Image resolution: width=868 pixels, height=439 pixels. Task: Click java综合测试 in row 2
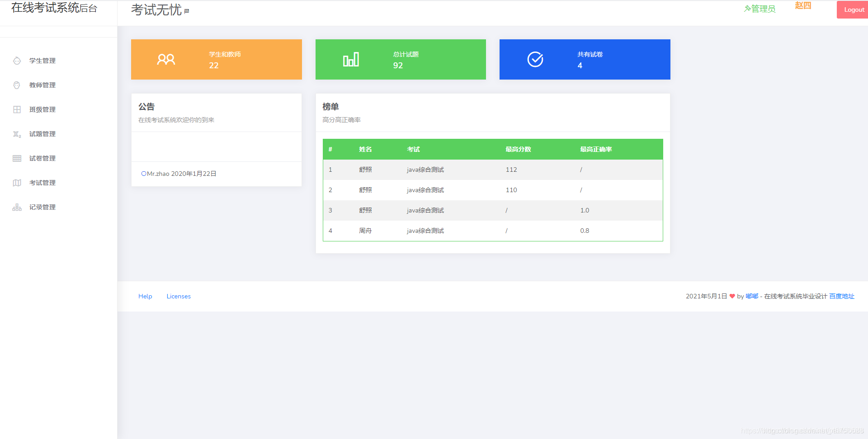pos(425,190)
